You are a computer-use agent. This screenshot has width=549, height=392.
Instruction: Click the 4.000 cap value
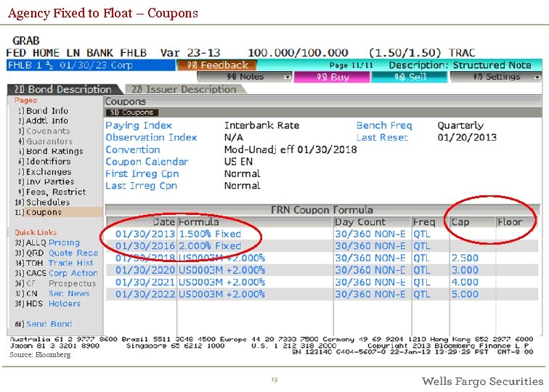point(465,282)
